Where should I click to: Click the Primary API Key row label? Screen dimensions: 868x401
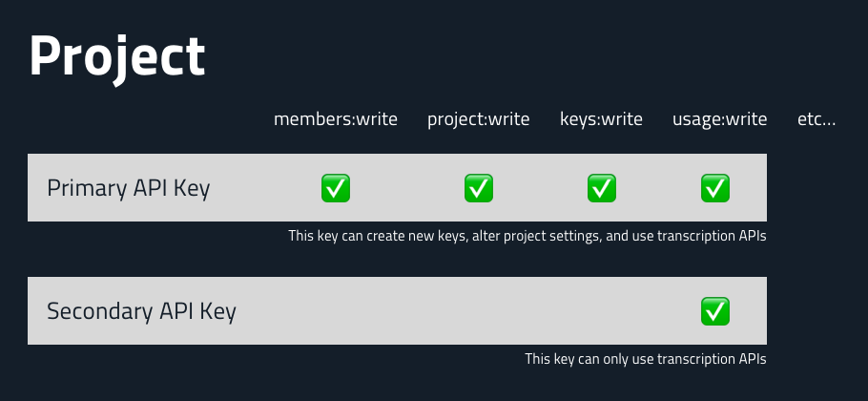(129, 188)
